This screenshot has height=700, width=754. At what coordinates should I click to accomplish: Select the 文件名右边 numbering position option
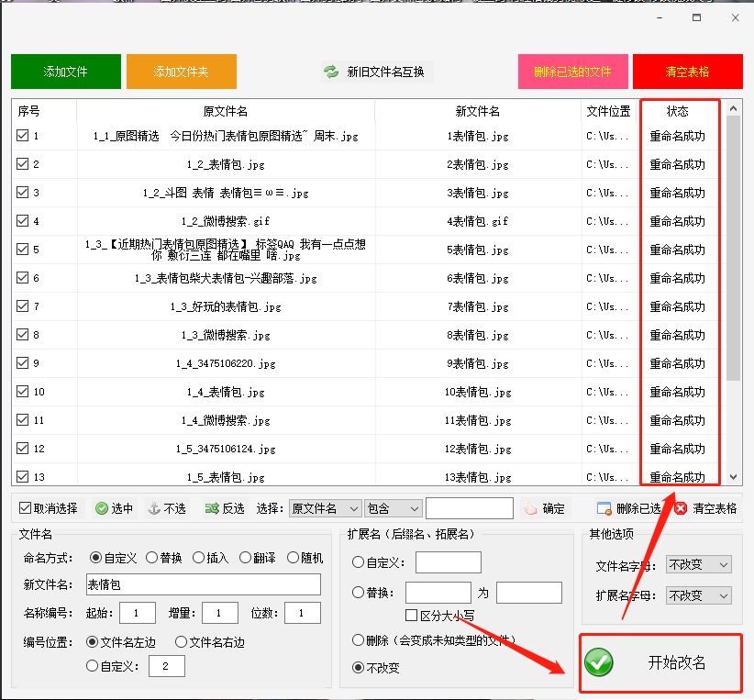coord(181,641)
